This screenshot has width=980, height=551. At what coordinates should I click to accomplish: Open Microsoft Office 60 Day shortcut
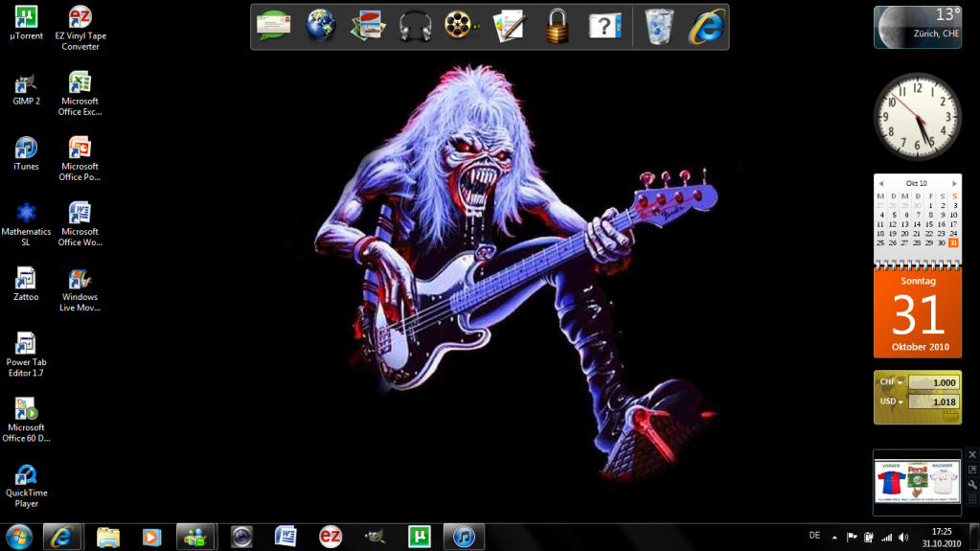coord(26,420)
